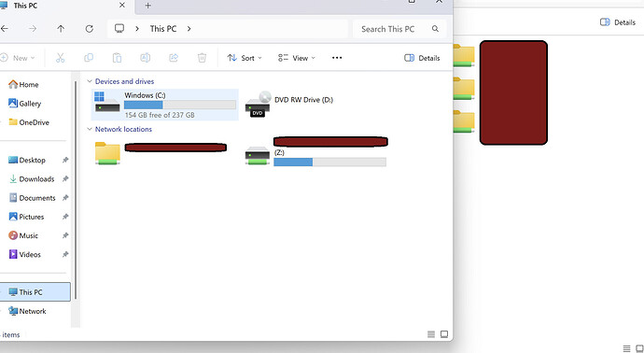Click the Share icon in toolbar

pos(174,58)
